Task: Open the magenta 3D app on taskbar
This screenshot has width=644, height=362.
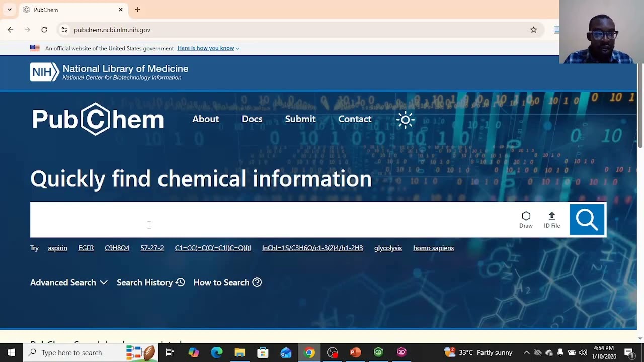Action: [x=401, y=353]
